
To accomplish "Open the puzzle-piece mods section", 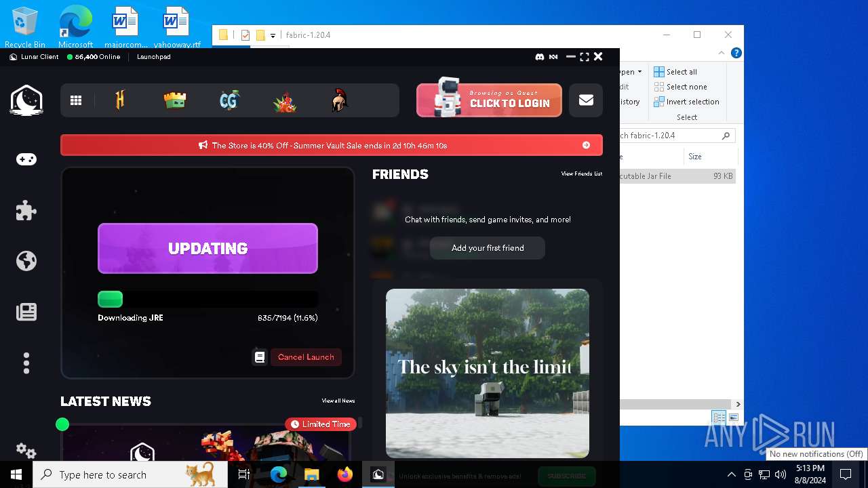I will coord(26,210).
